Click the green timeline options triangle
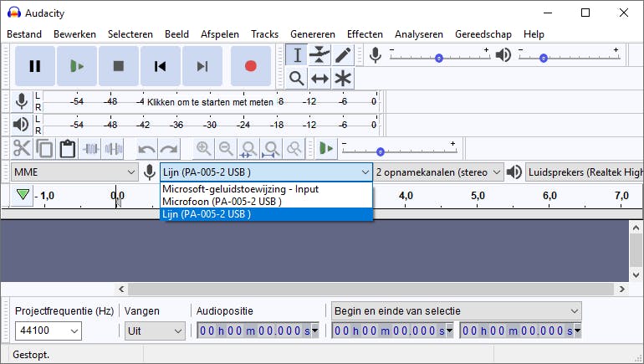This screenshot has height=364, width=644. pyautogui.click(x=23, y=195)
